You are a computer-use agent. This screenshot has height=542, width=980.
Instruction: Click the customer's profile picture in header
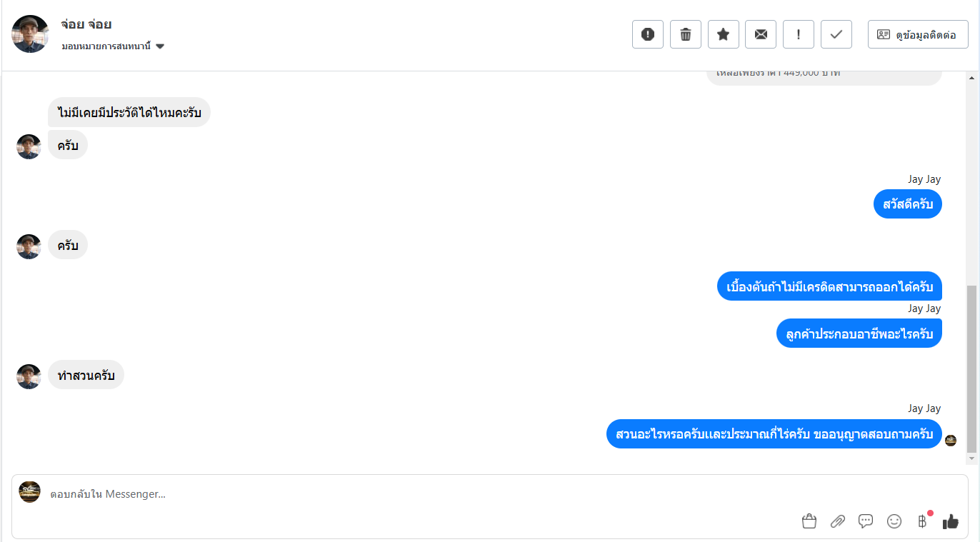coord(30,34)
